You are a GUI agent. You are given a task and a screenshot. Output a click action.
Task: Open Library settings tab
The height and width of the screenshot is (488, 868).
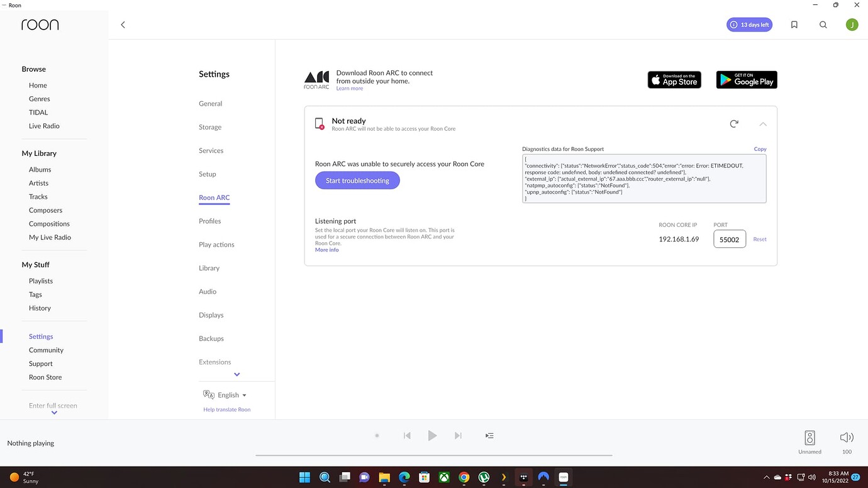209,268
